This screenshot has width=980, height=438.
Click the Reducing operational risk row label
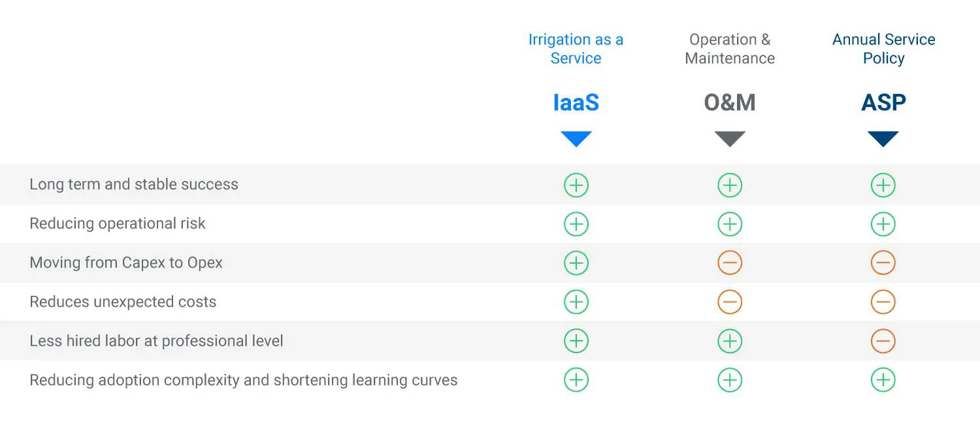coord(118,224)
